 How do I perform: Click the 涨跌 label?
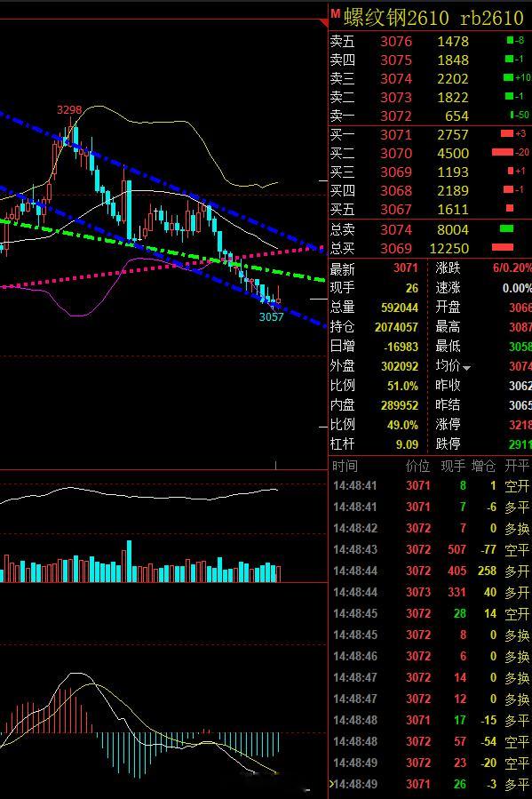point(448,268)
